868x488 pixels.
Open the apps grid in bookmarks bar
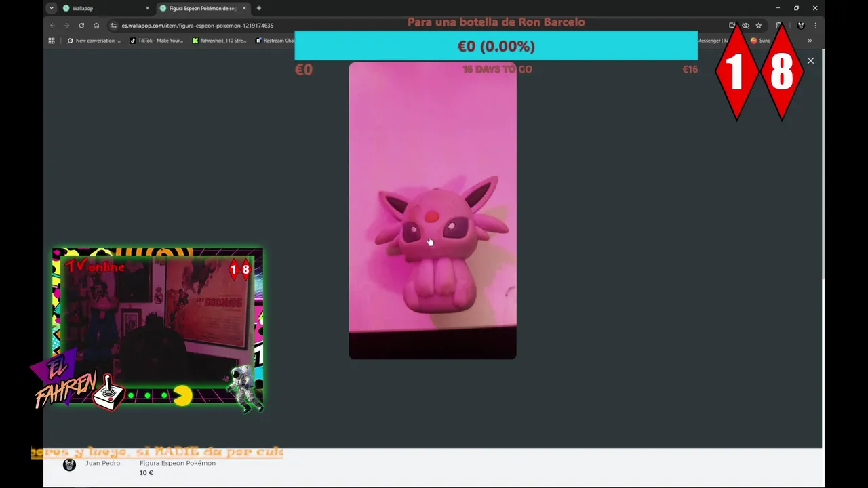coord(52,41)
